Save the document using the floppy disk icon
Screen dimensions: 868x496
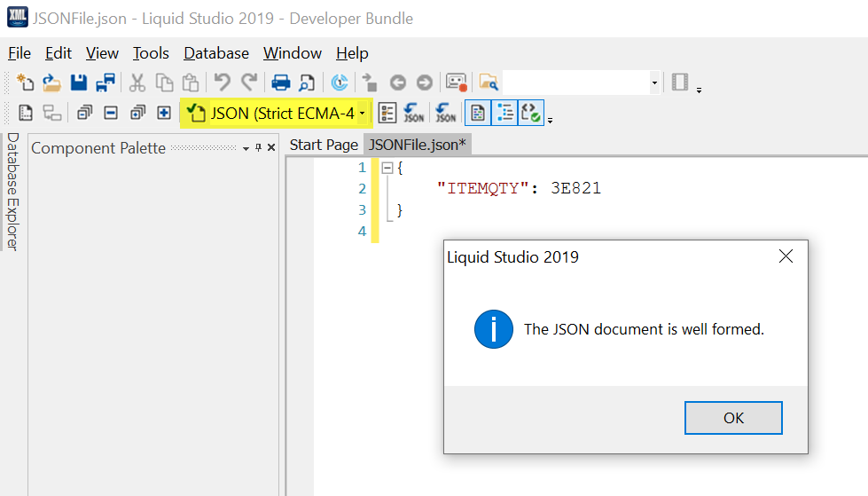pyautogui.click(x=79, y=83)
